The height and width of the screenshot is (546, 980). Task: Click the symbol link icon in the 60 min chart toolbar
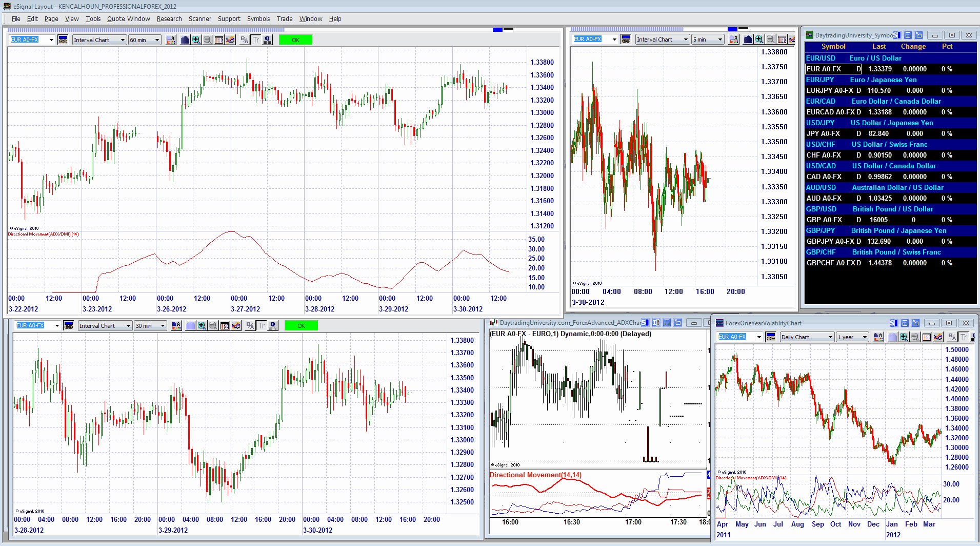(63, 40)
